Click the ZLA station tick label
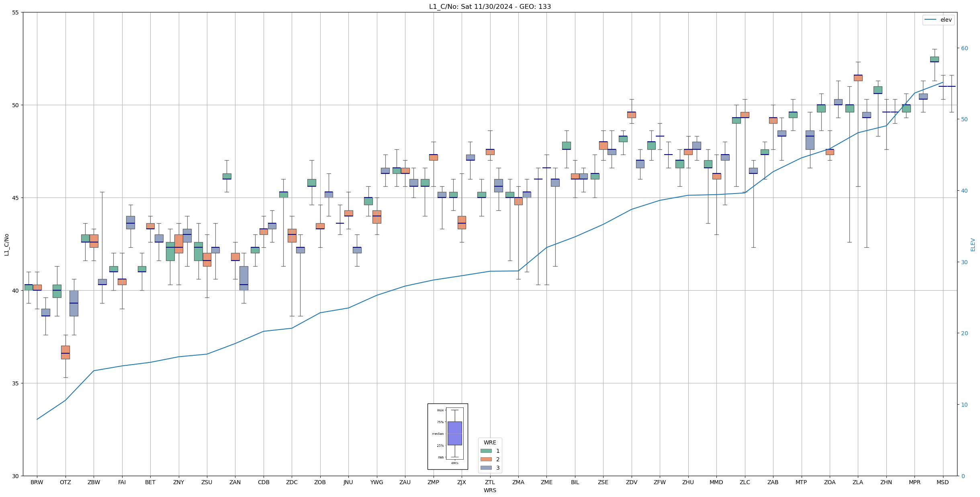Screen dimensions: 980x497 pos(858,482)
